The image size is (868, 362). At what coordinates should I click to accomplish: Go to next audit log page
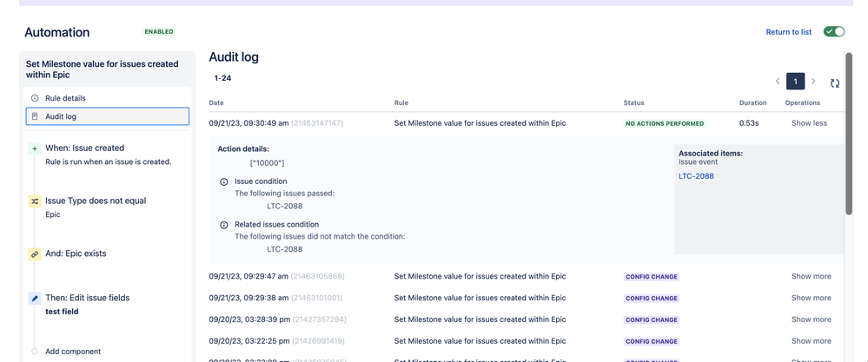[x=813, y=82]
